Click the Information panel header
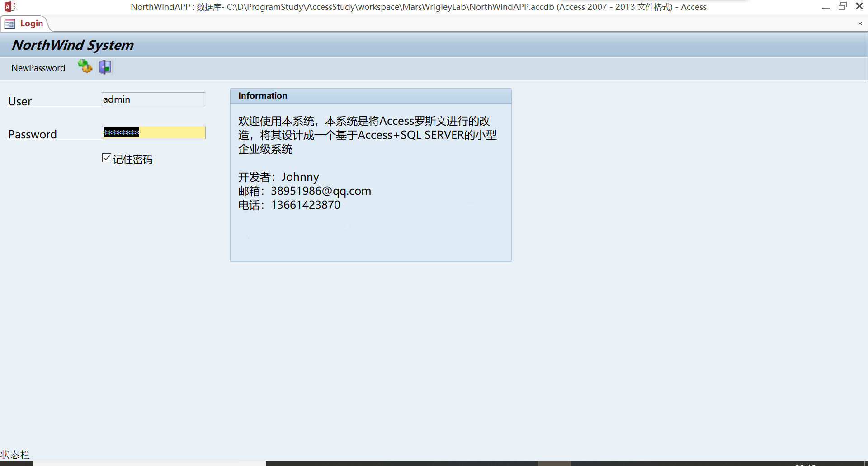 point(371,96)
